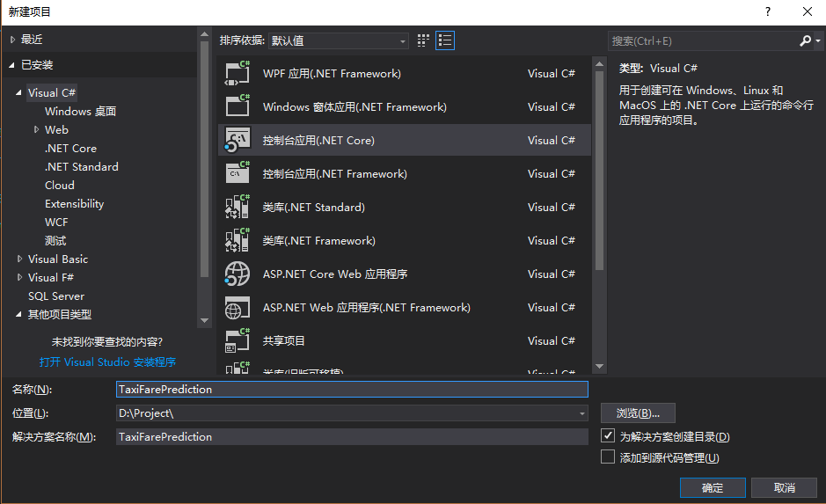Image resolution: width=826 pixels, height=504 pixels.
Task: Click the template list scrollbar up arrow
Action: (x=599, y=63)
